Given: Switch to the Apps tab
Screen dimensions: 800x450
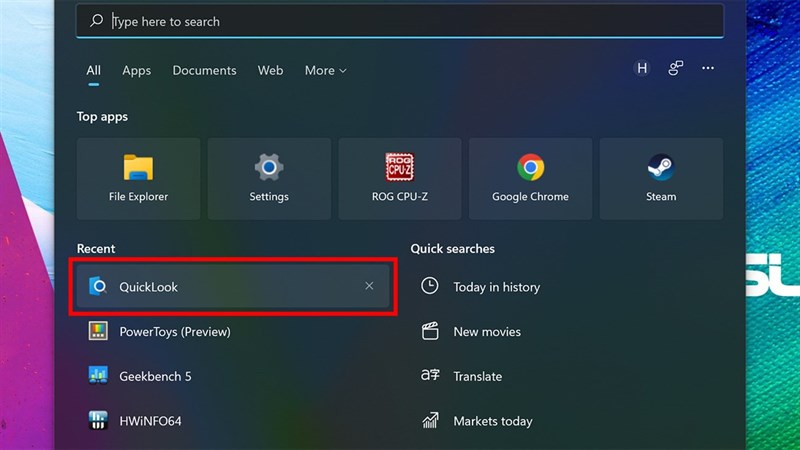Looking at the screenshot, I should (x=136, y=70).
